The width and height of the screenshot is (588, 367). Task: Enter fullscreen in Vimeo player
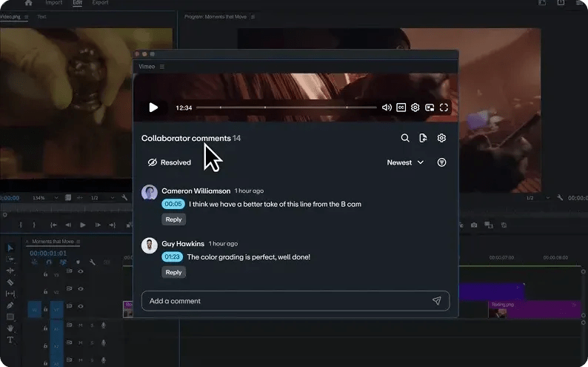[x=444, y=108]
